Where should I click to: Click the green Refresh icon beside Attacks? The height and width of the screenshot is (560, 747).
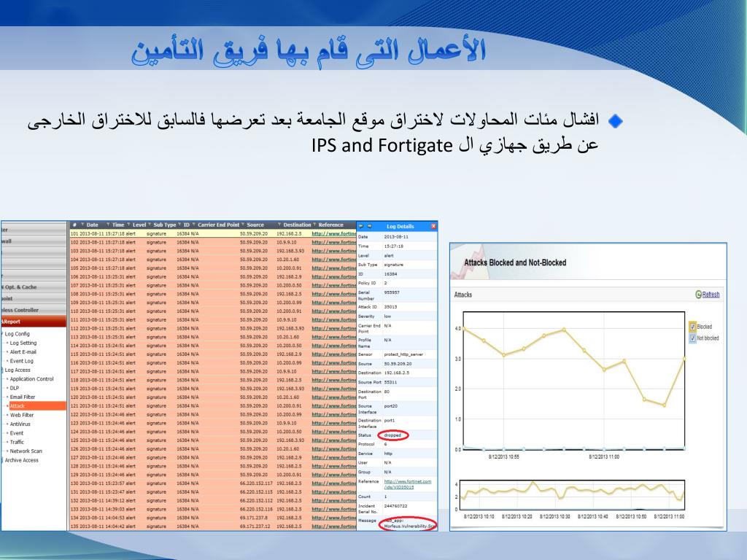[x=698, y=295]
